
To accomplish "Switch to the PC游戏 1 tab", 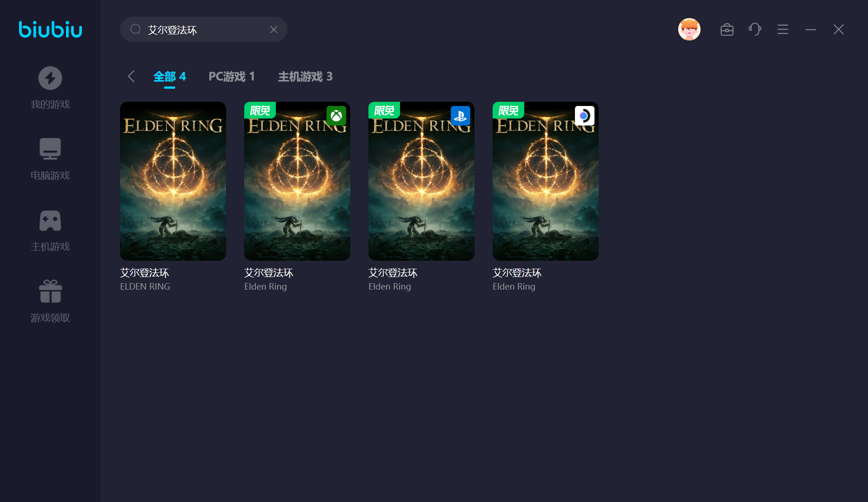I will pos(232,76).
